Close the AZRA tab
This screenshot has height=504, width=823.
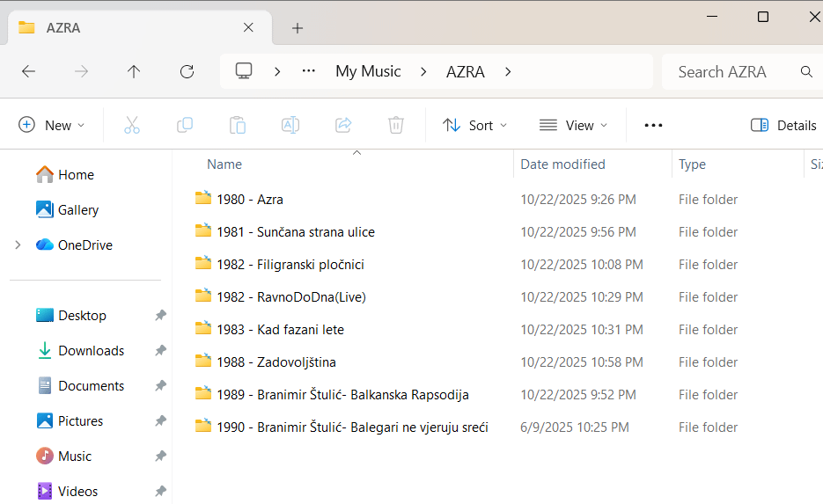(248, 27)
